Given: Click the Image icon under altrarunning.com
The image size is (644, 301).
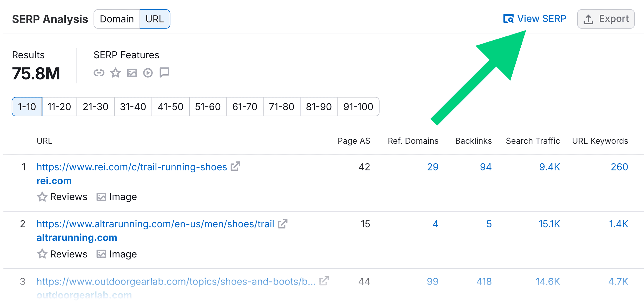Looking at the screenshot, I should coord(101,254).
